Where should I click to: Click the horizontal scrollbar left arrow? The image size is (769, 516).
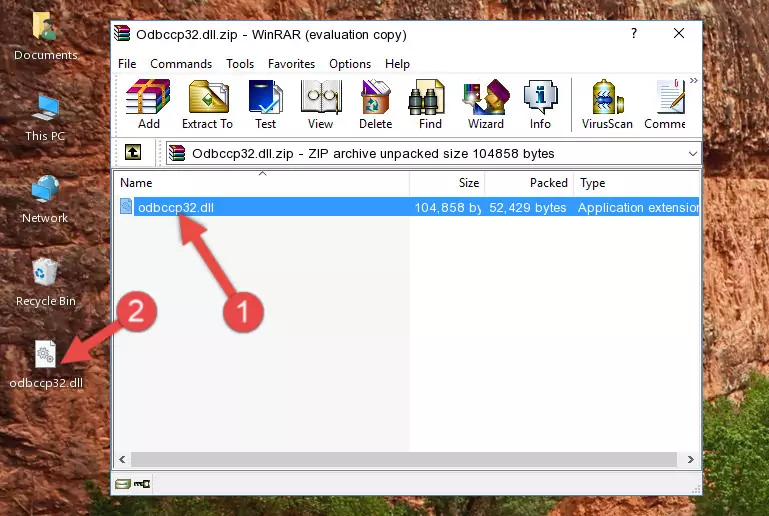[x=122, y=460]
